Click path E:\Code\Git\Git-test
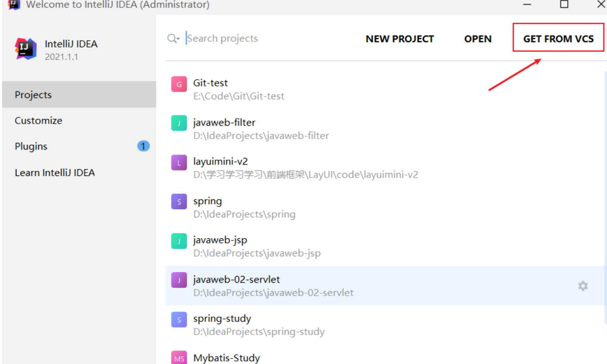 tap(239, 96)
